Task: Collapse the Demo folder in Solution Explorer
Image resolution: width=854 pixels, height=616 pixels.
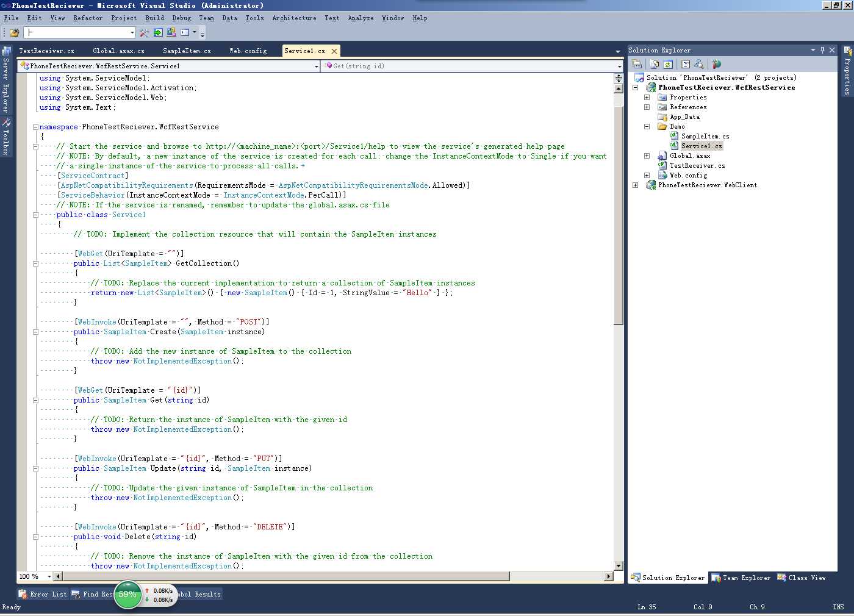Action: coord(647,126)
